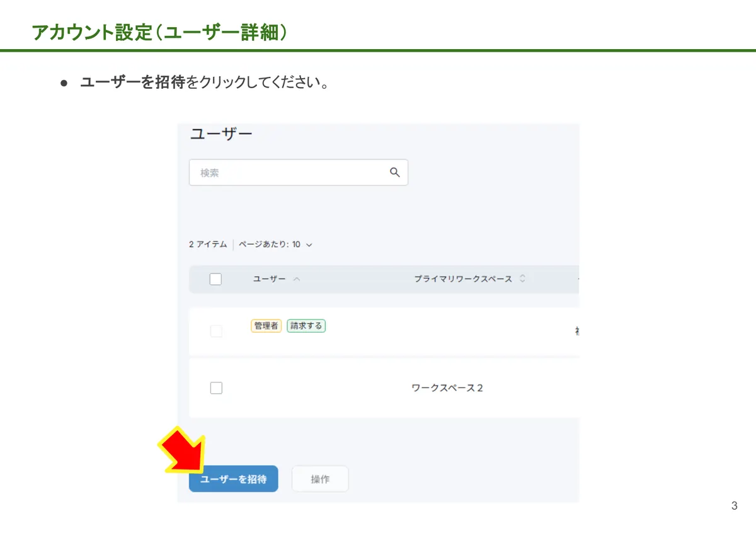Check the 管理者 row checkbox
The height and width of the screenshot is (535, 756).
coord(216,331)
